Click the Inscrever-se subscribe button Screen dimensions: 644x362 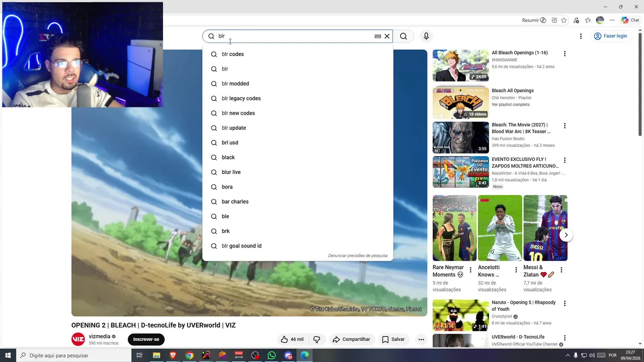click(x=146, y=339)
